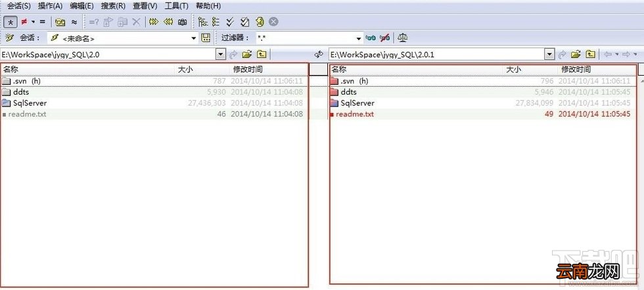The width and height of the screenshot is (644, 290).
Task: Toggle the Show Same (=) filter
Action: tap(42, 22)
